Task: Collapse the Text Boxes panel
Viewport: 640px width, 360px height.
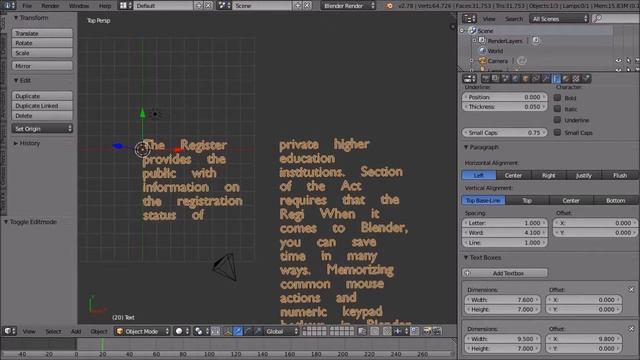Action: pos(482,258)
